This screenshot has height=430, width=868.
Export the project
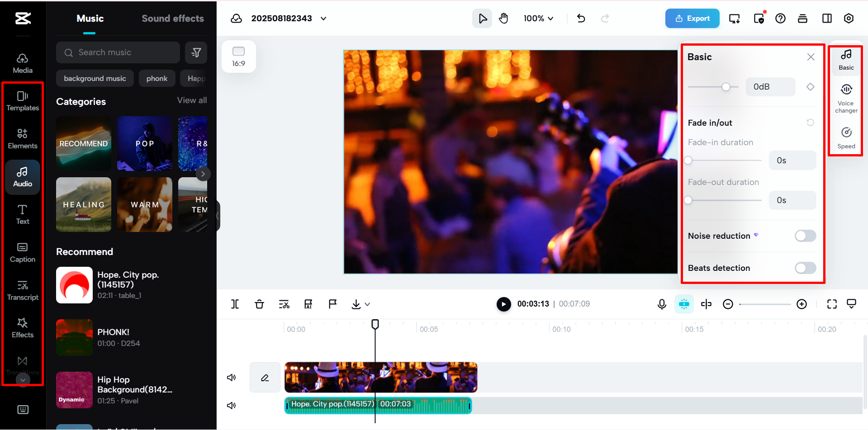pos(692,19)
